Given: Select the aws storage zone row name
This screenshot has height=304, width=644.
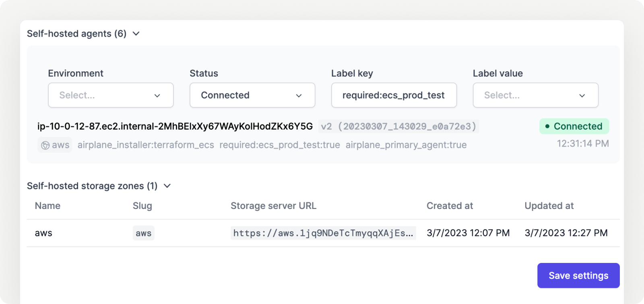Looking at the screenshot, I should [43, 233].
